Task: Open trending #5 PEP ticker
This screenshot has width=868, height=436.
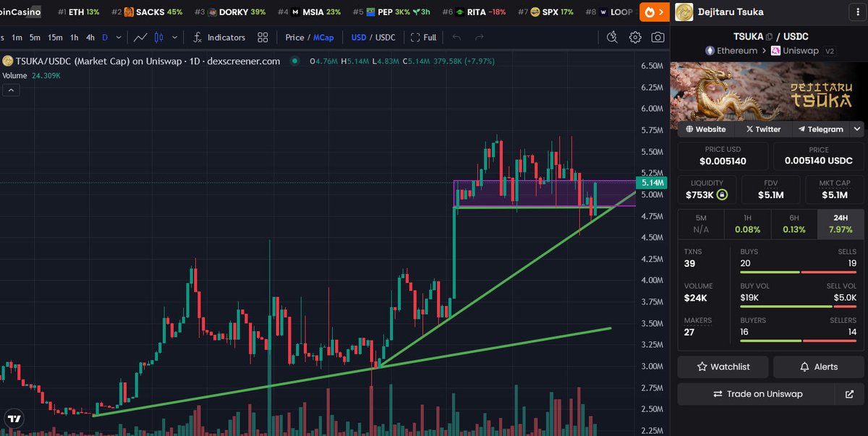Action: click(391, 12)
